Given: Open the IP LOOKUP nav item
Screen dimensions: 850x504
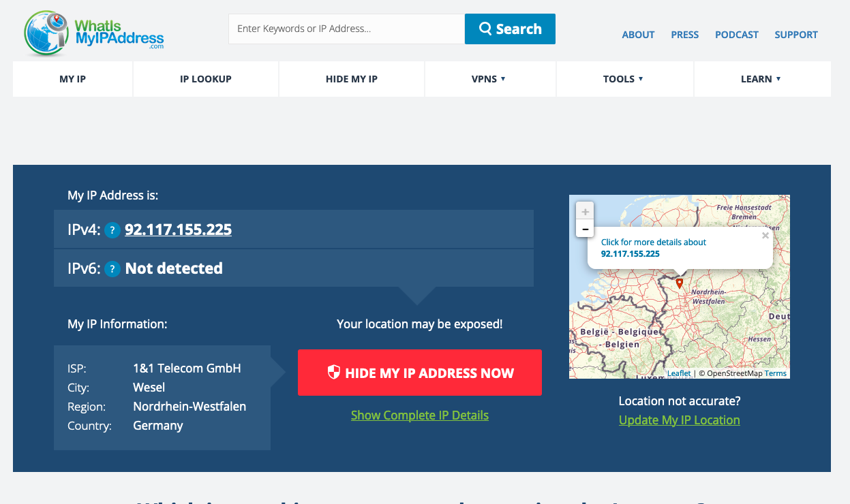Looking at the screenshot, I should [205, 79].
